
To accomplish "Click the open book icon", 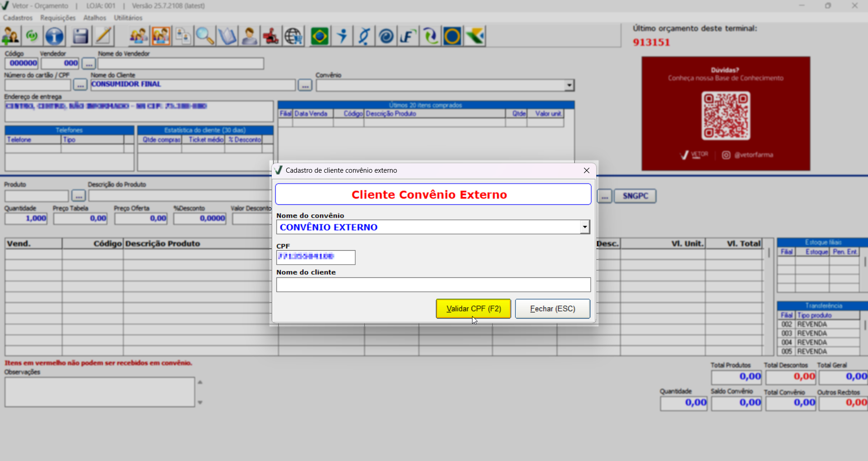I will [227, 36].
